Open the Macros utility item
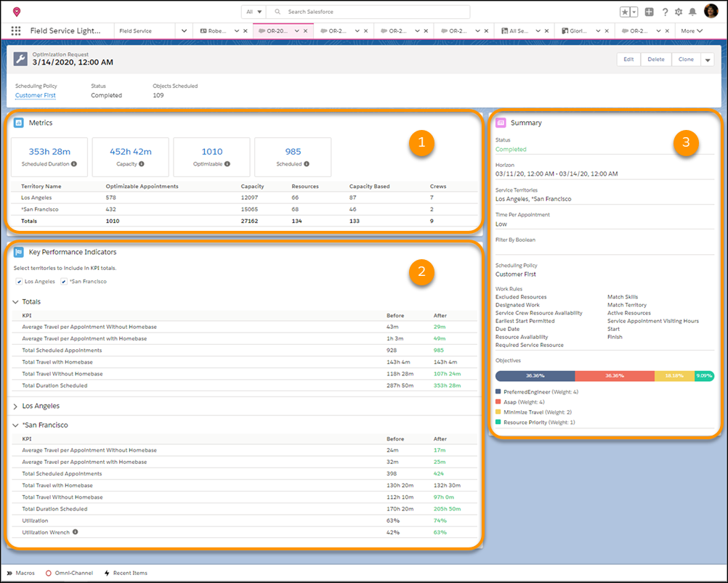This screenshot has height=583, width=728. coord(21,574)
